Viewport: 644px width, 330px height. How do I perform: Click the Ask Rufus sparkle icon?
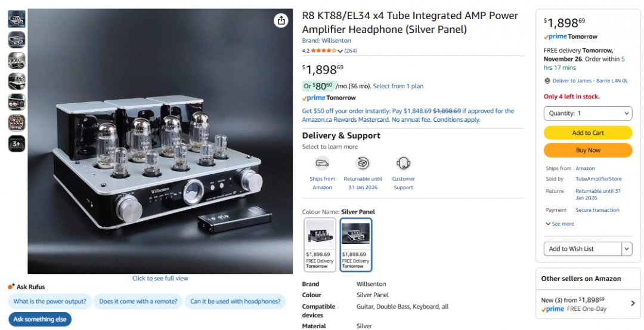[11, 286]
